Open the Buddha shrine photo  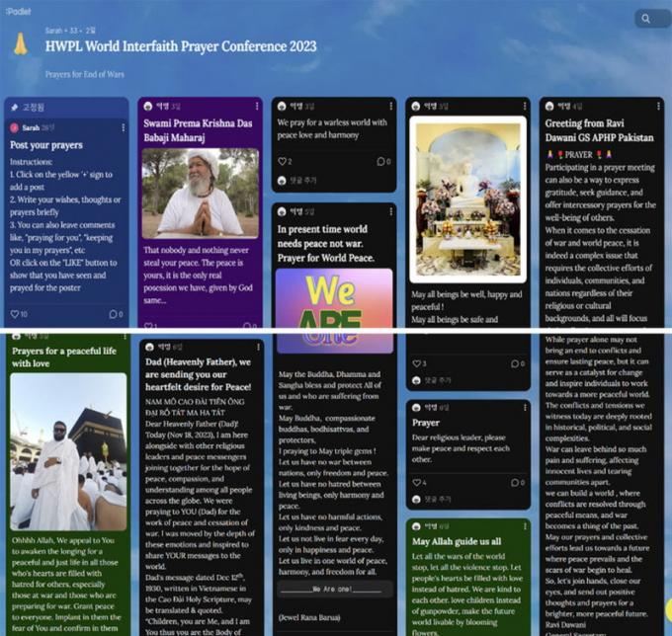click(x=468, y=199)
